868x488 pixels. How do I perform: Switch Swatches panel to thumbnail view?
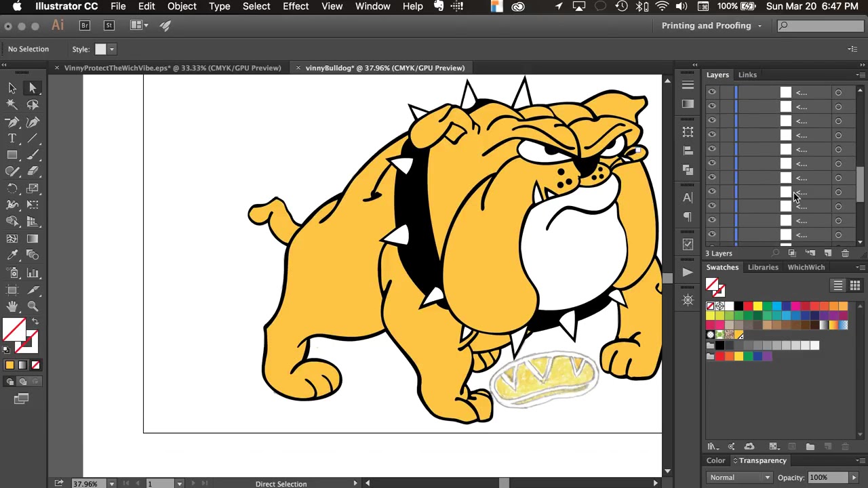854,285
